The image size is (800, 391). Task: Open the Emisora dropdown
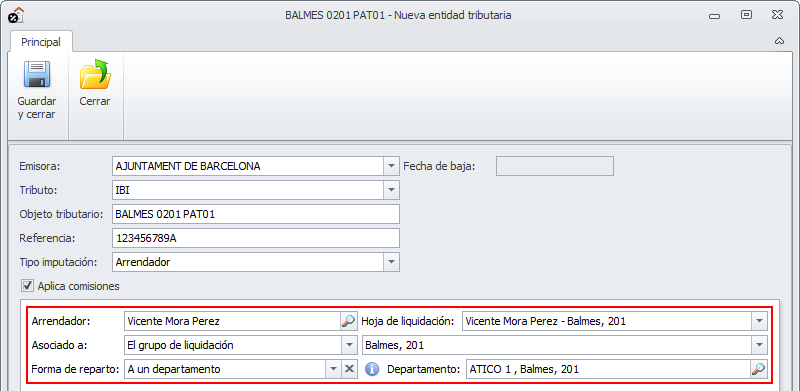(391, 166)
